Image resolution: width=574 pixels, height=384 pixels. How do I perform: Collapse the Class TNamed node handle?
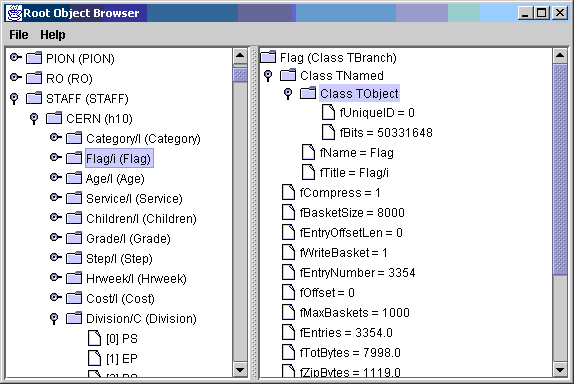click(x=268, y=76)
